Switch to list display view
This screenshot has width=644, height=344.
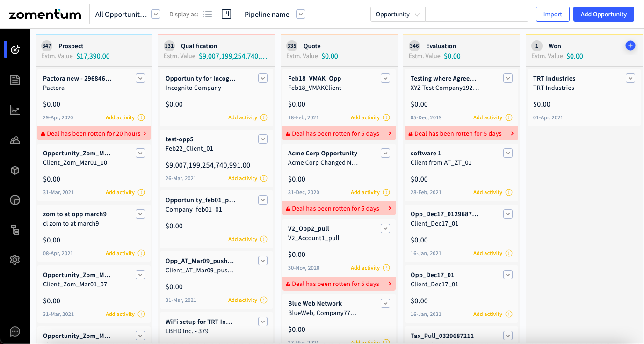click(208, 14)
